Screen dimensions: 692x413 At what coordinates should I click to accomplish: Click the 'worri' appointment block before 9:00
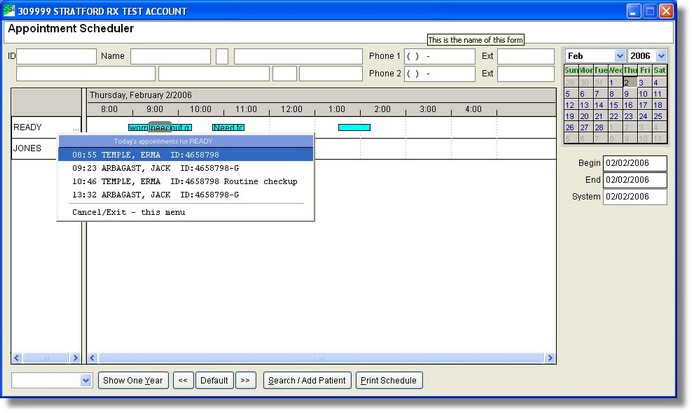pyautogui.click(x=138, y=128)
